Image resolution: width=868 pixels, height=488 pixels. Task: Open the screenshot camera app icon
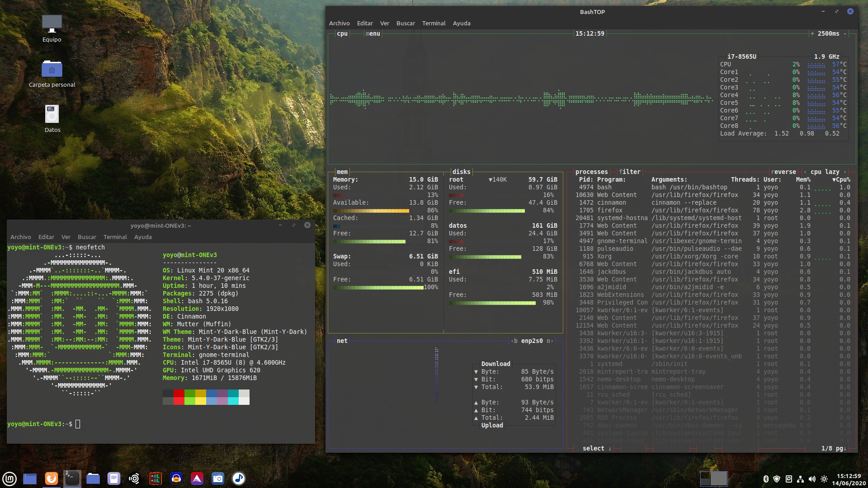[218, 479]
